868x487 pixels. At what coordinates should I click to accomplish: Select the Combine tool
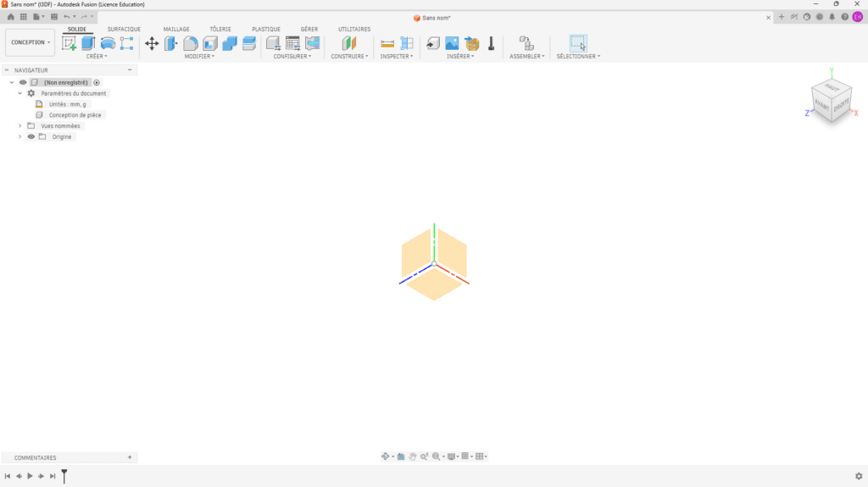coord(230,43)
